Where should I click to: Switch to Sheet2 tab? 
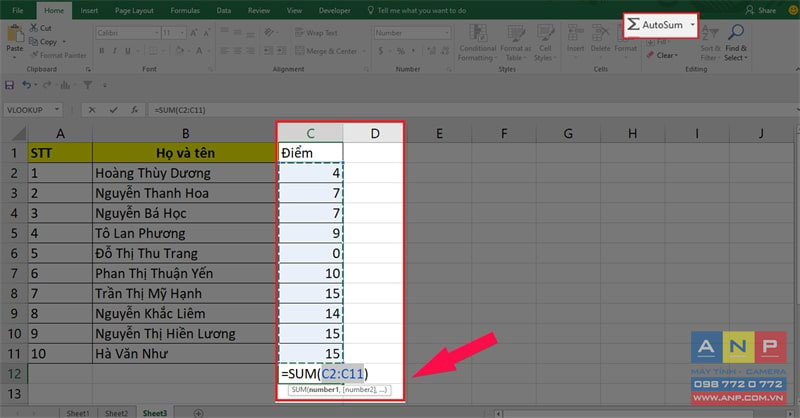116,413
